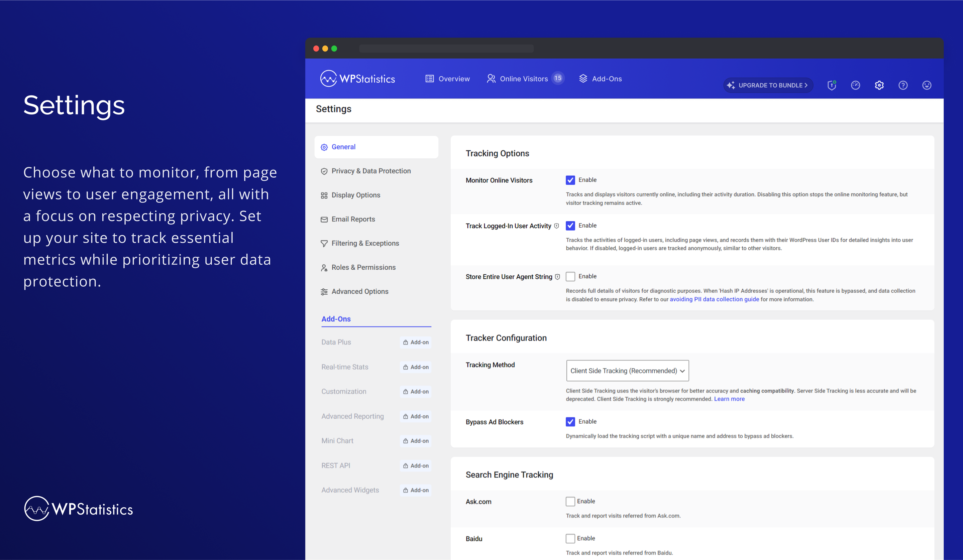Image resolution: width=963 pixels, height=560 pixels.
Task: Open the Online Visitors menu item
Action: (x=525, y=79)
